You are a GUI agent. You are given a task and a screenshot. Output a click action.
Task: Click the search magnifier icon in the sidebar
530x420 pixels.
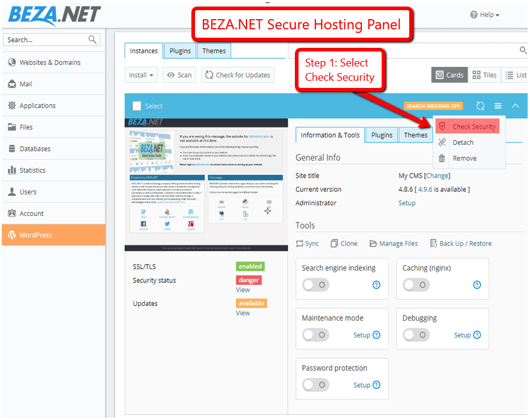click(x=92, y=39)
